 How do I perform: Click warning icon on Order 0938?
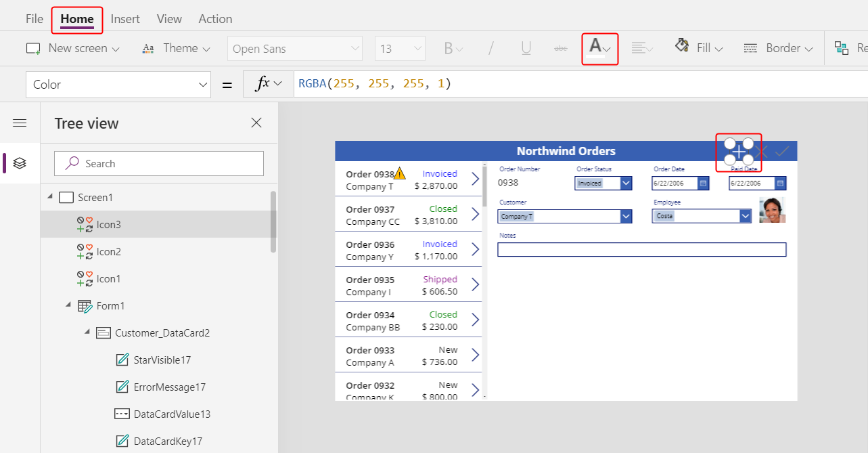[400, 173]
